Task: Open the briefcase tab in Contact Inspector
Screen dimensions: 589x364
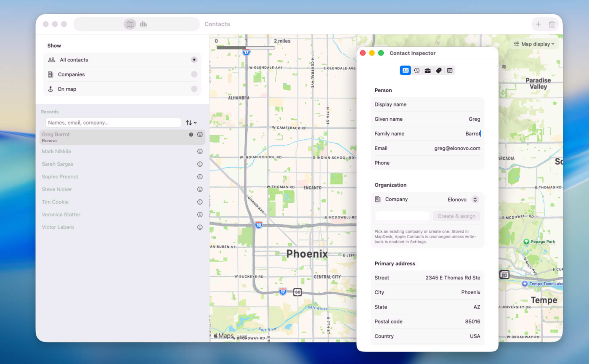Action: [x=427, y=71]
